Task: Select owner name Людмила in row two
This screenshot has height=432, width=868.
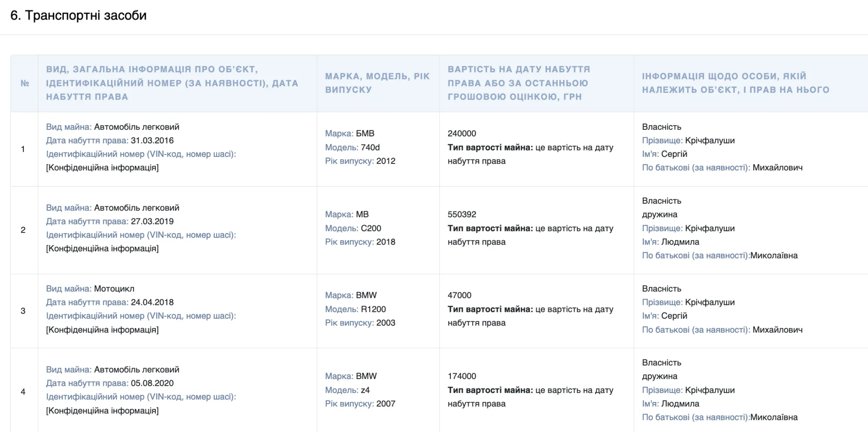Action: tap(680, 242)
